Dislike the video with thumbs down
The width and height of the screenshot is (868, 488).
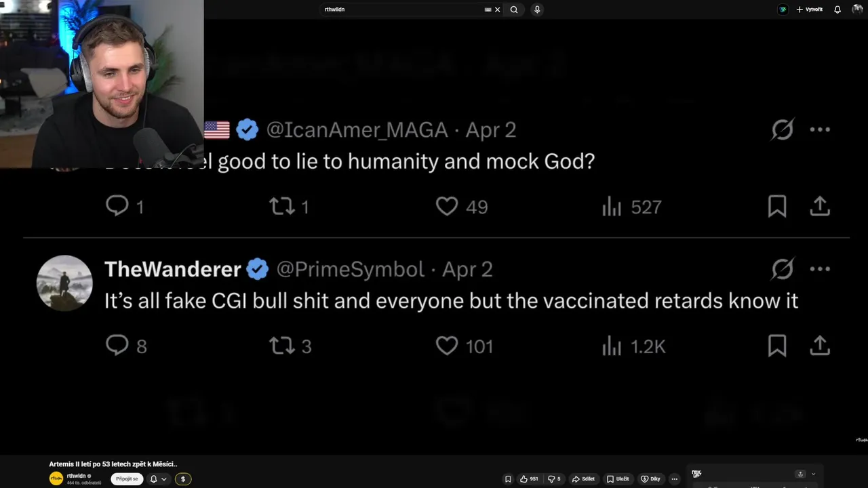554,479
